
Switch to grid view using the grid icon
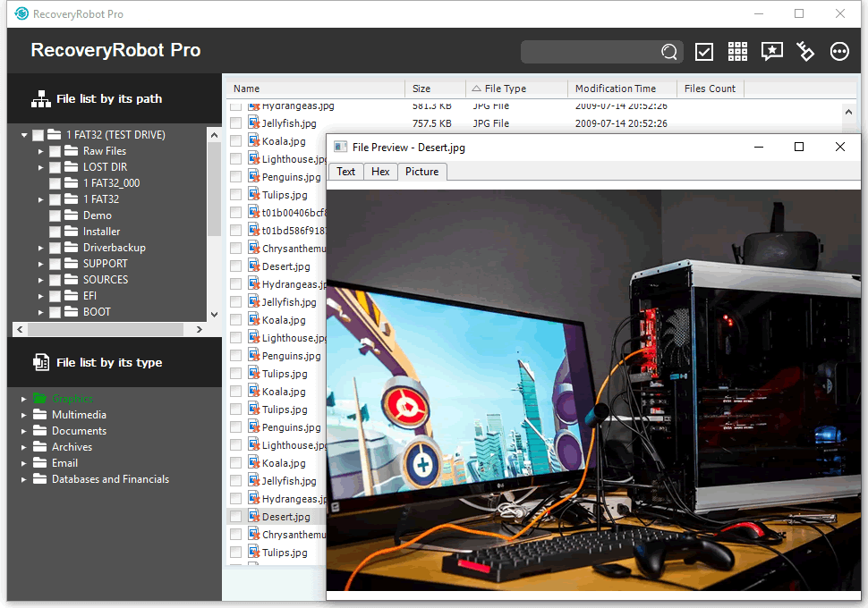(737, 52)
